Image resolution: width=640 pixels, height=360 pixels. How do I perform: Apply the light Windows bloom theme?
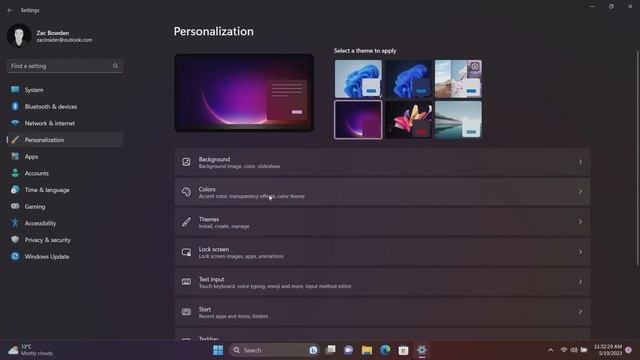coord(358,79)
